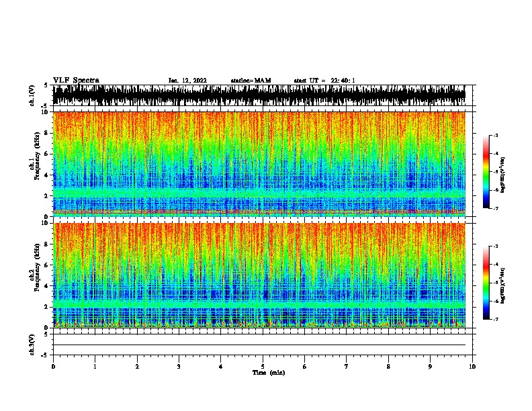Click tick "9" on the Time axis
The width and height of the screenshot is (532, 411).
coord(430,367)
